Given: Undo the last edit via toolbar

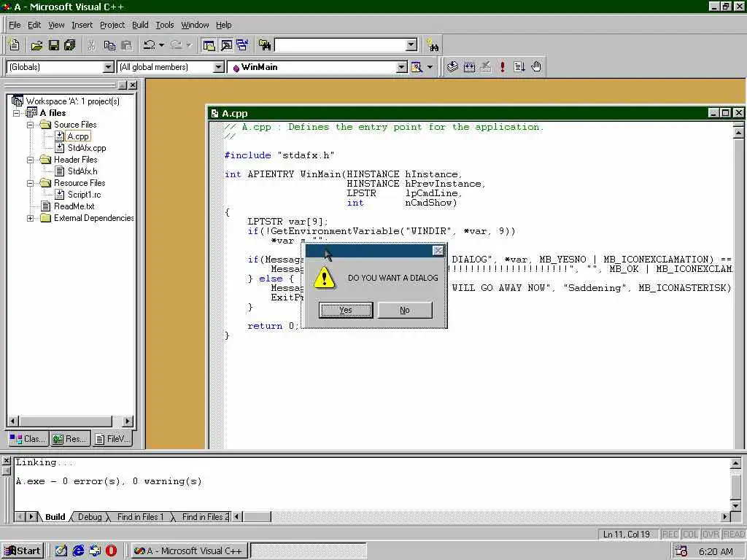Looking at the screenshot, I should point(150,45).
